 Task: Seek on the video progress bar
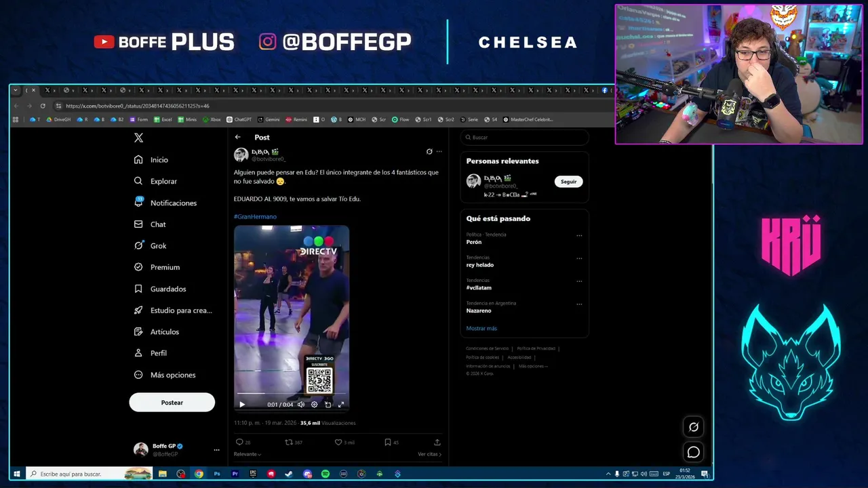coord(292,394)
